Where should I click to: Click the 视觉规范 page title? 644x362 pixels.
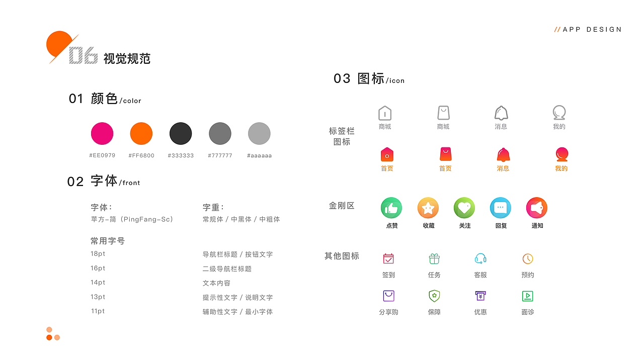[x=127, y=58]
